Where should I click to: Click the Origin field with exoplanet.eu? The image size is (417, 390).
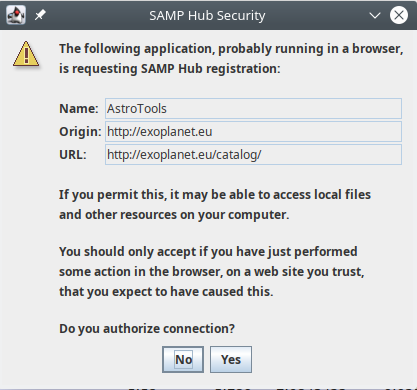(x=253, y=131)
